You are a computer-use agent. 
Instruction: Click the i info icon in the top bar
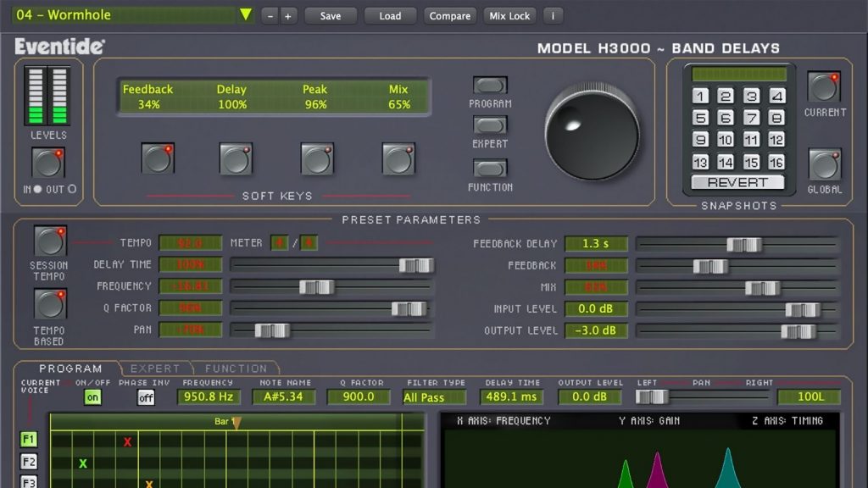pyautogui.click(x=552, y=15)
